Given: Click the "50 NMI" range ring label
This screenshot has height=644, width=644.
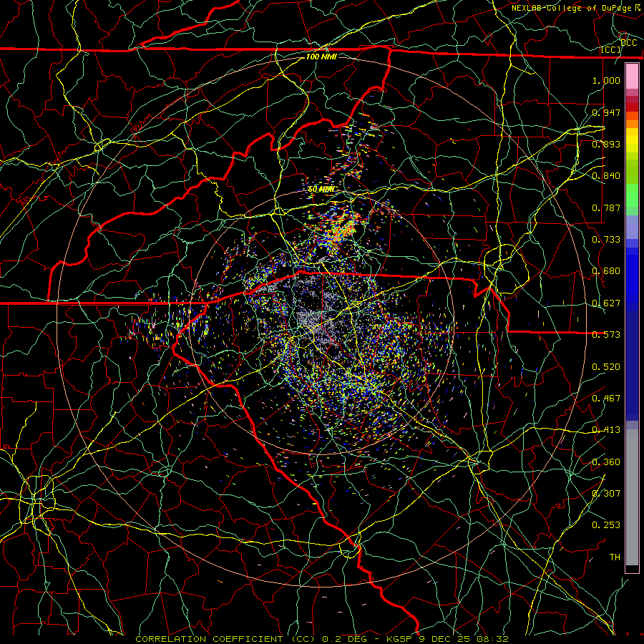Looking at the screenshot, I should tap(321, 190).
